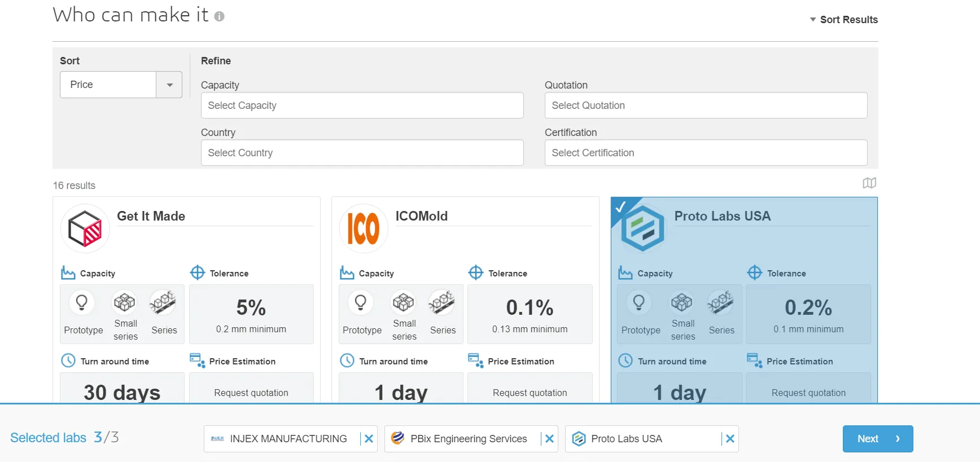This screenshot has height=462, width=980.
Task: Open the Sort by Price dropdown arrow
Action: click(x=169, y=85)
